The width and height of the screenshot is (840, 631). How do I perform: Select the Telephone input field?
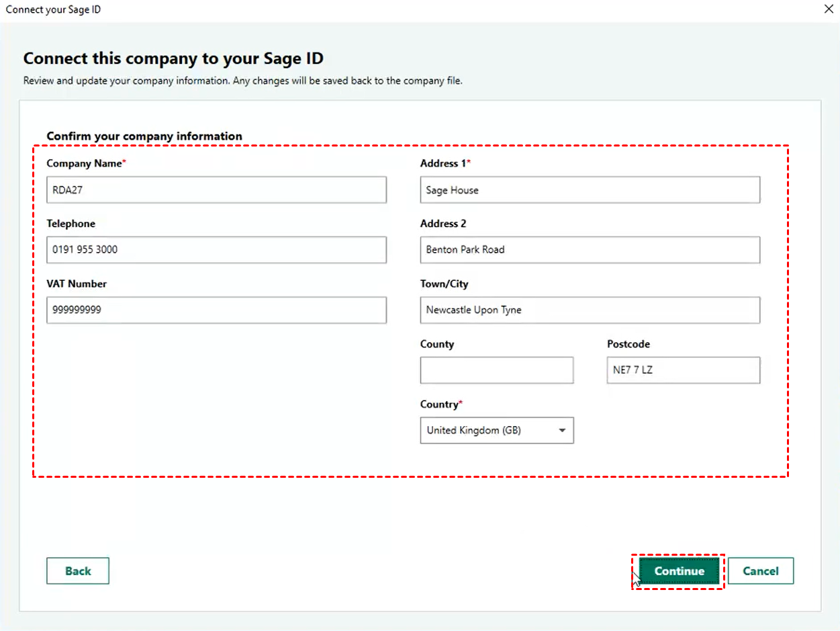click(x=216, y=249)
